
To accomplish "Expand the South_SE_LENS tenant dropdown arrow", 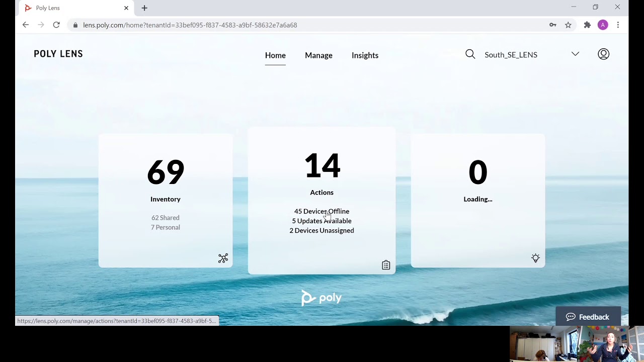I will coord(575,54).
